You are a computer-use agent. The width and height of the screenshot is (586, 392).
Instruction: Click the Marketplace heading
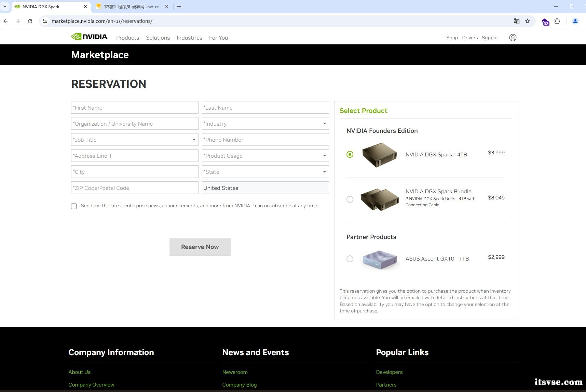100,55
